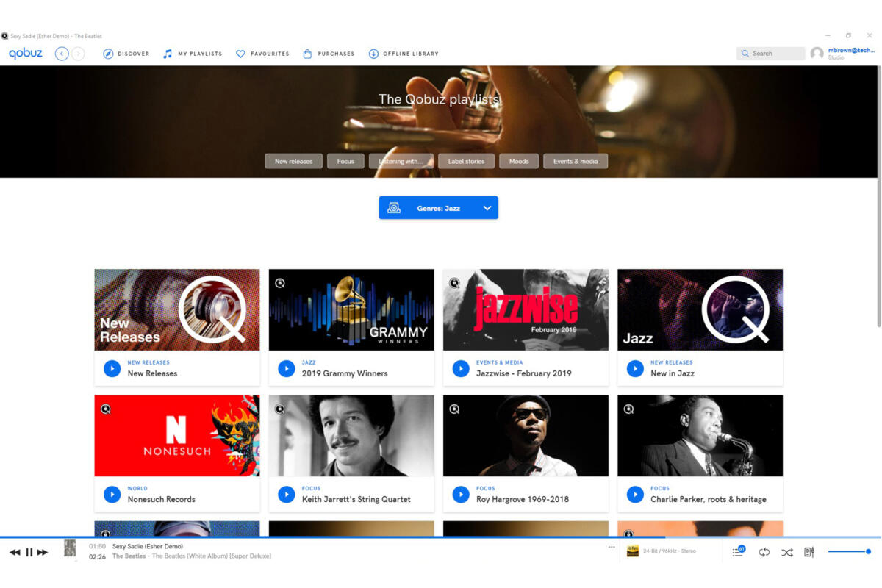Open the Nonesuch Records title
The width and height of the screenshot is (882, 588).
161,499
